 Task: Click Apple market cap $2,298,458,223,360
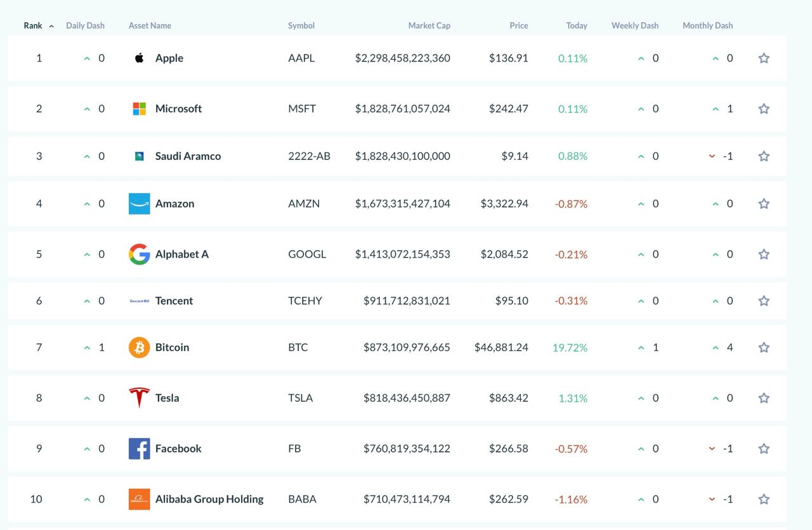point(403,58)
